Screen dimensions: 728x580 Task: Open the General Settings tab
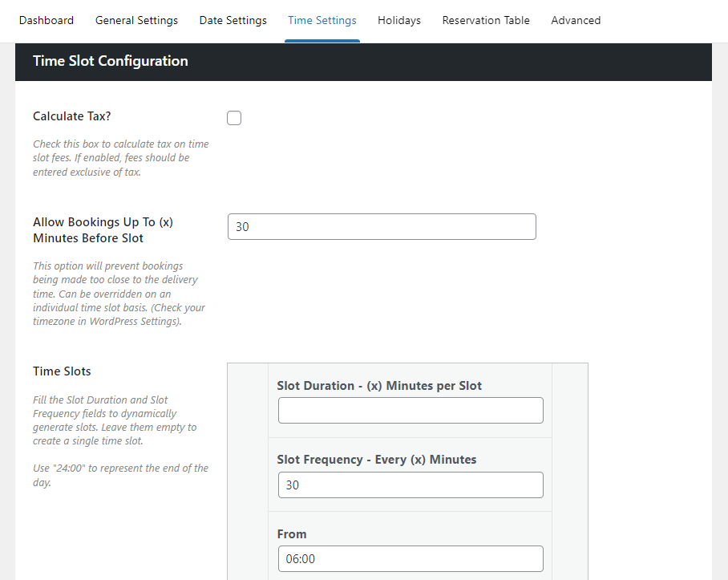click(x=136, y=20)
